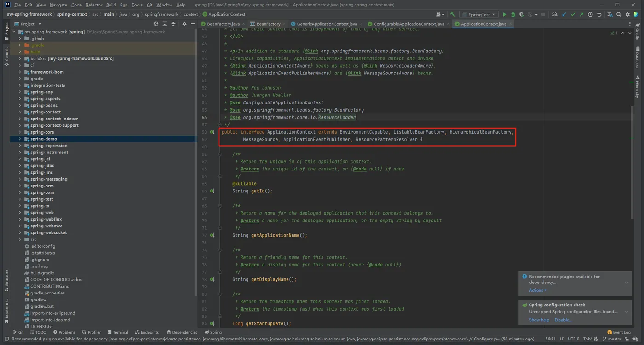
Task: Click the master branch widget in status bar
Action: click(x=611, y=339)
